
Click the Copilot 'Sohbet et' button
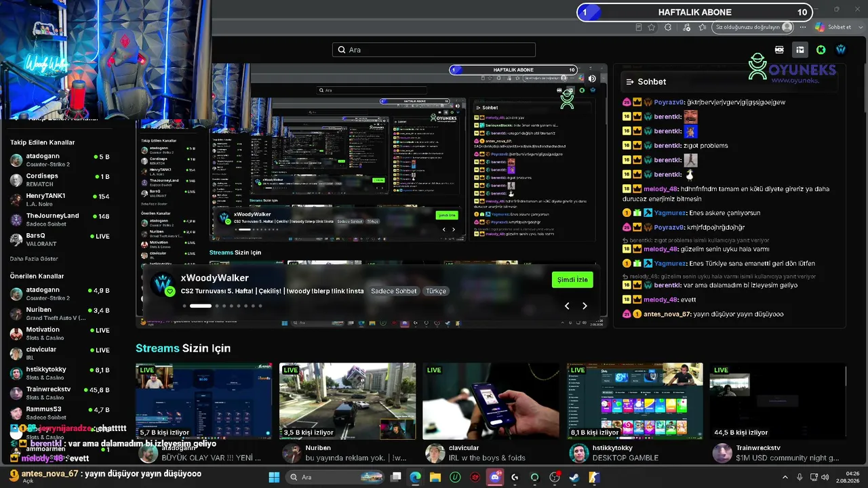pyautogui.click(x=833, y=27)
